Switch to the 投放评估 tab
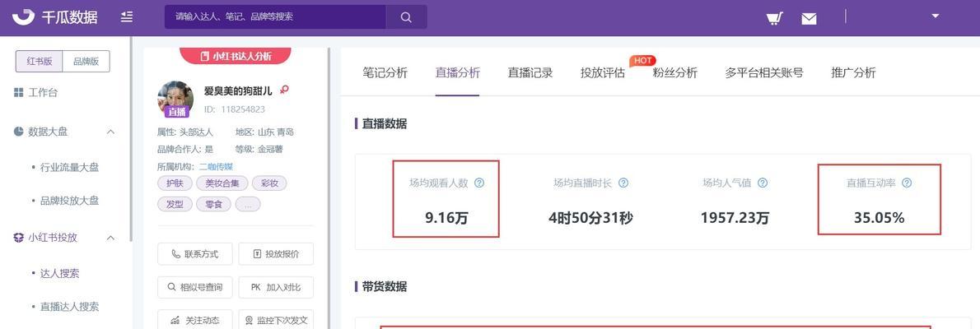 603,72
